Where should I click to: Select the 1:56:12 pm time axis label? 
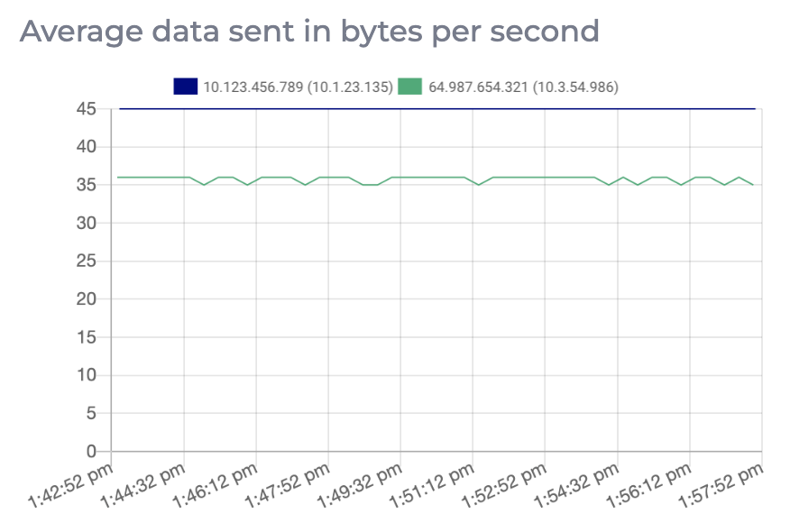point(651,485)
